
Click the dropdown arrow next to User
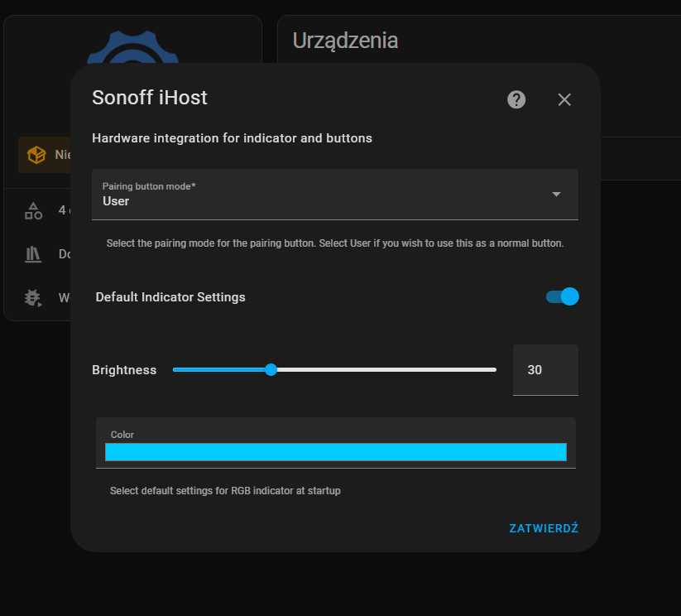[556, 194]
